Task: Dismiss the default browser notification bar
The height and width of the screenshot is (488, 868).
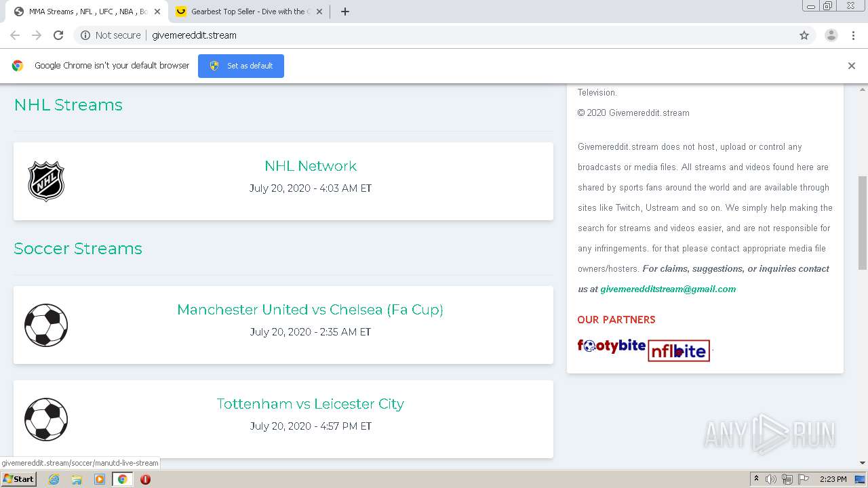Action: (852, 66)
